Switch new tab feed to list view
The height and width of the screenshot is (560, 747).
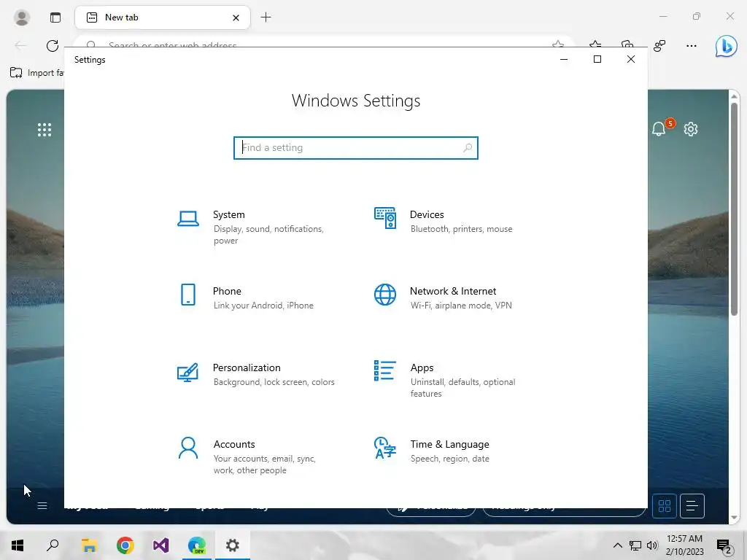[x=692, y=506]
